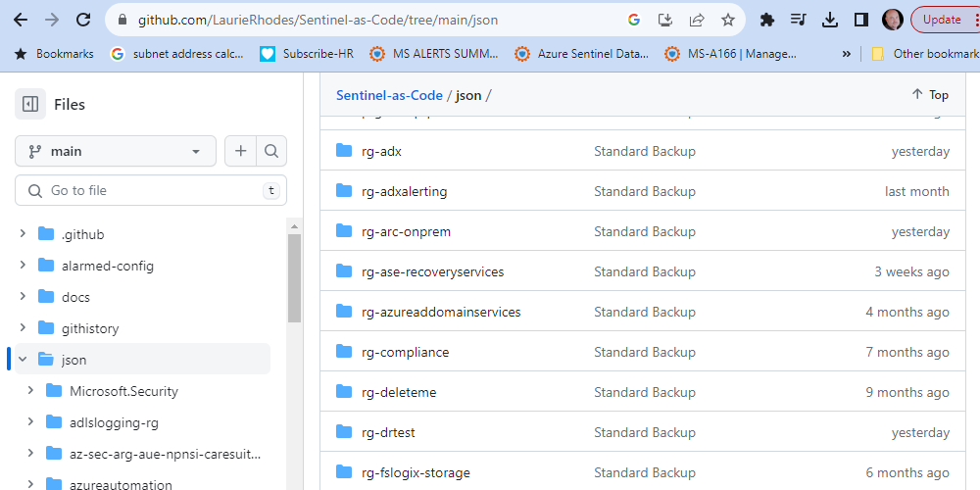Expand the .github folder chevron
Viewport: 980px width, 490px height.
click(x=23, y=234)
